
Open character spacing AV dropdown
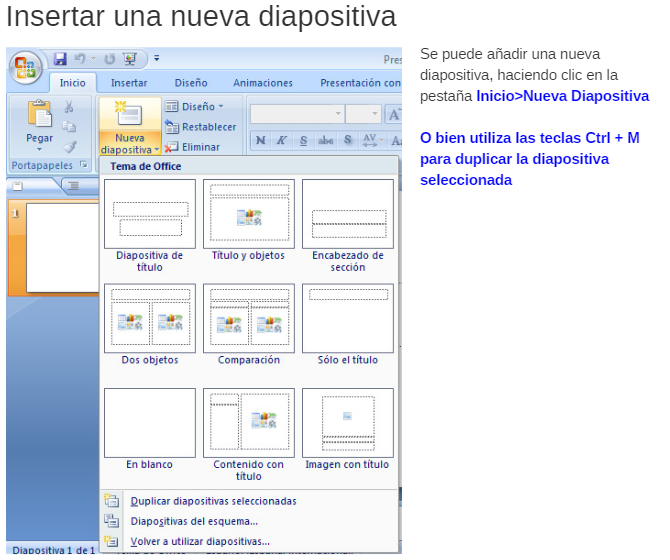click(x=373, y=140)
